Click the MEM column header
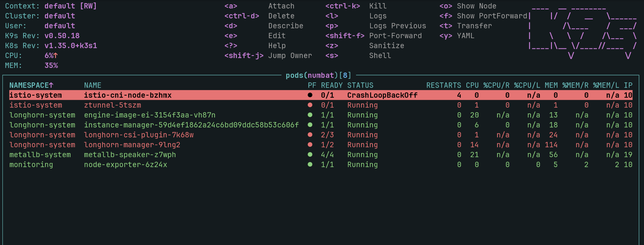The height and width of the screenshot is (245, 644). click(x=551, y=85)
